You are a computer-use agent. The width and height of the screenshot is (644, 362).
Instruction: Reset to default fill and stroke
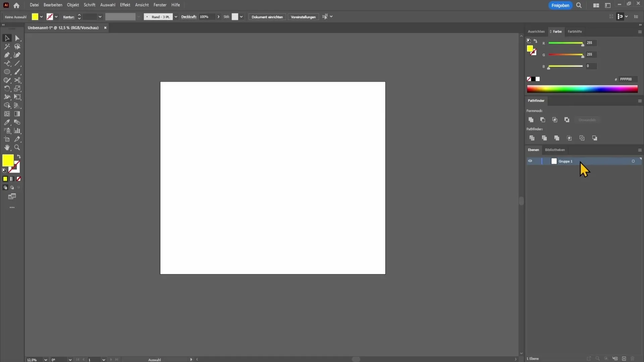pyautogui.click(x=4, y=171)
